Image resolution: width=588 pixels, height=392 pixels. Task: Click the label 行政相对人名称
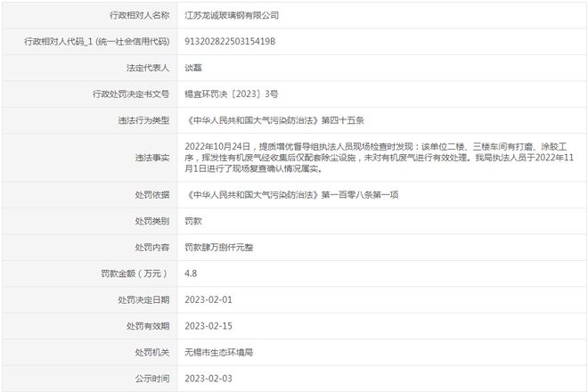click(139, 15)
